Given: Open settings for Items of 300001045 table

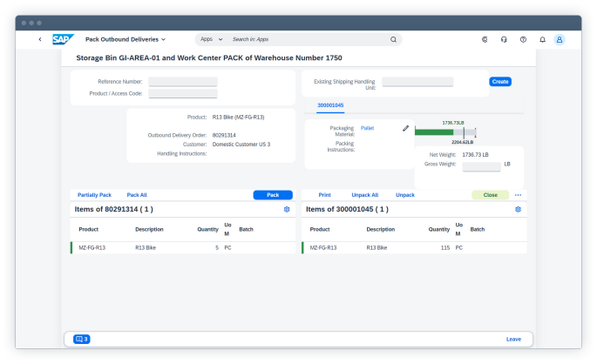Looking at the screenshot, I should pos(518,209).
